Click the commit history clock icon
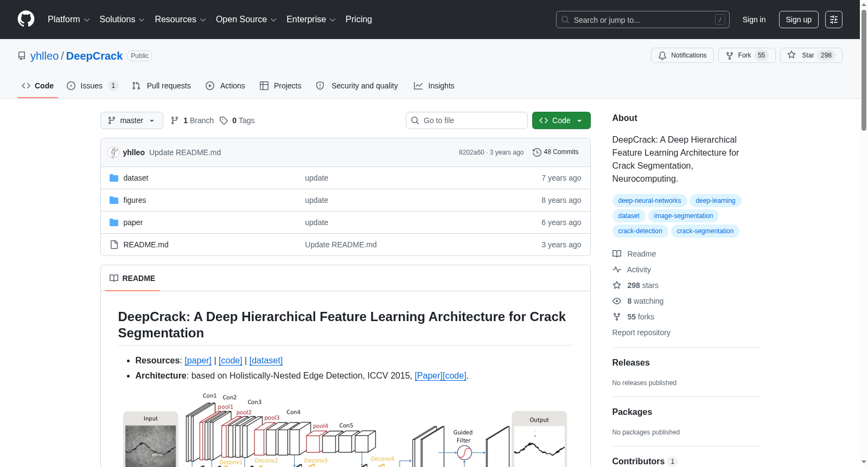Viewport: 868px width, 467px height. click(x=537, y=152)
